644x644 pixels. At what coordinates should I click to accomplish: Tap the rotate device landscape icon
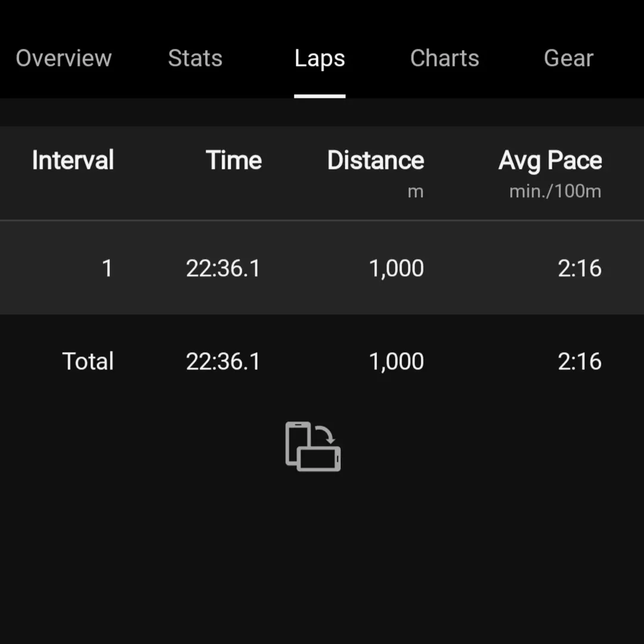click(x=313, y=447)
